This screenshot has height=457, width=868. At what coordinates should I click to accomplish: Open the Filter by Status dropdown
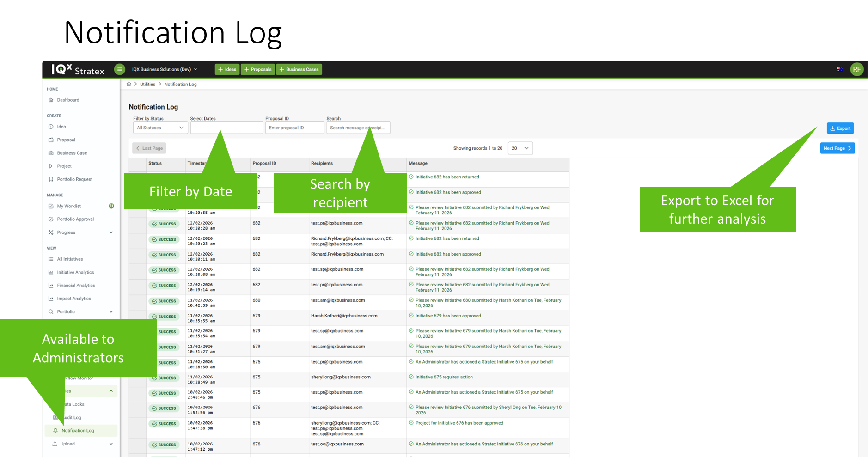coord(160,128)
